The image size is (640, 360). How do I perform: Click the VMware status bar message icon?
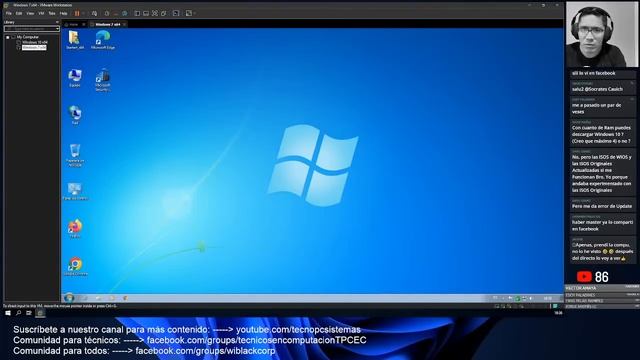pyautogui.click(x=555, y=306)
